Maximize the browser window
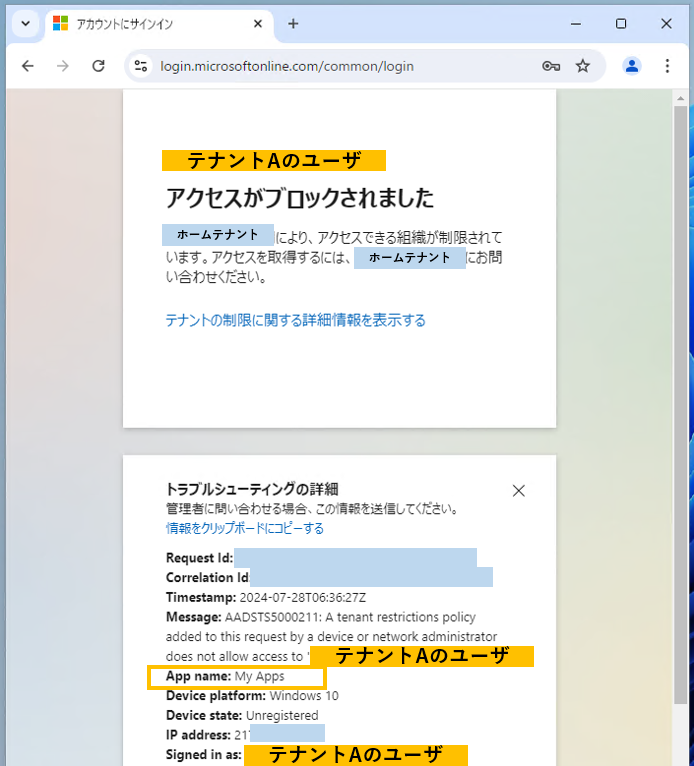 click(x=621, y=23)
